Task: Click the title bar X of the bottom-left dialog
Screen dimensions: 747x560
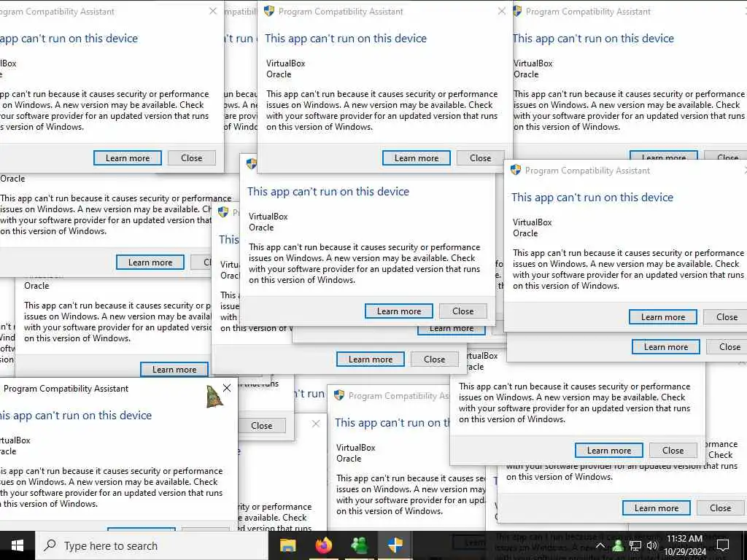Action: (x=227, y=388)
